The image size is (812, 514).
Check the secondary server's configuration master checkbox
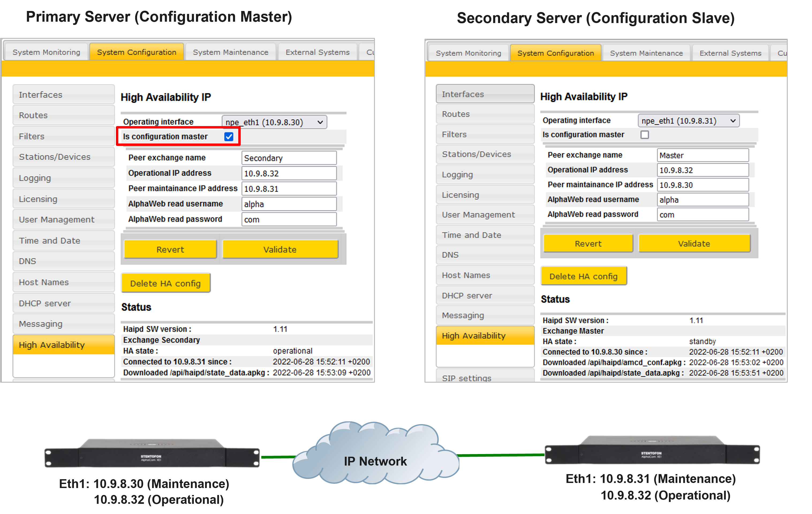[644, 135]
